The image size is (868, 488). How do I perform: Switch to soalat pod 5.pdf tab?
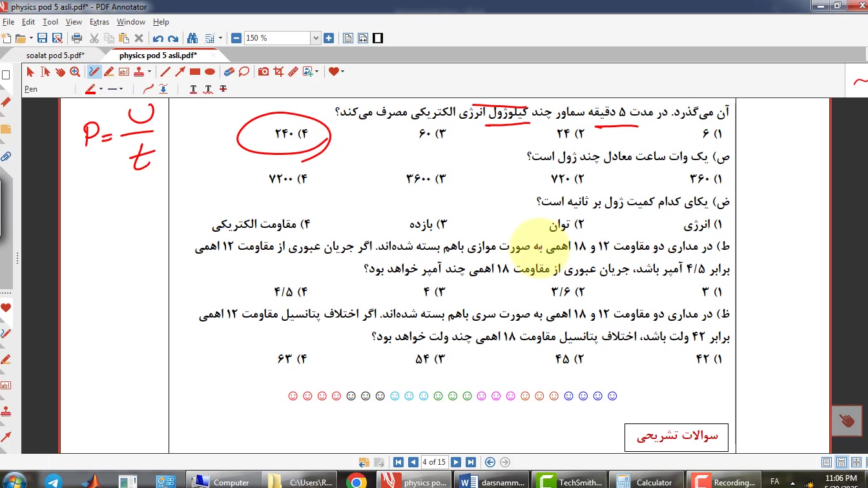[x=55, y=56]
